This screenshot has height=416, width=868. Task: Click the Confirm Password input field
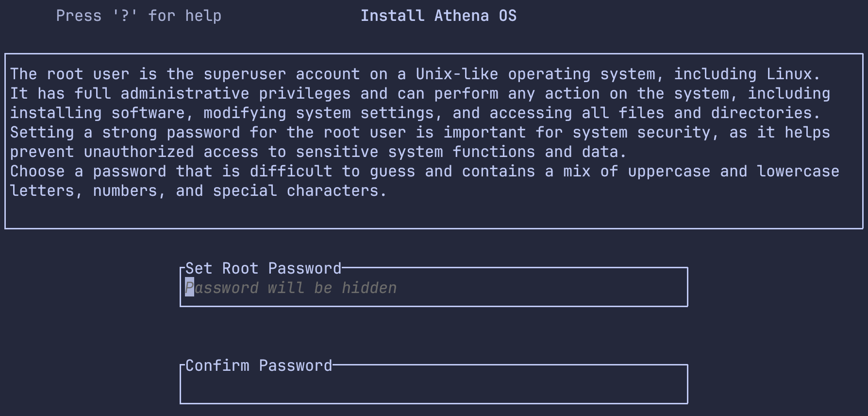434,385
